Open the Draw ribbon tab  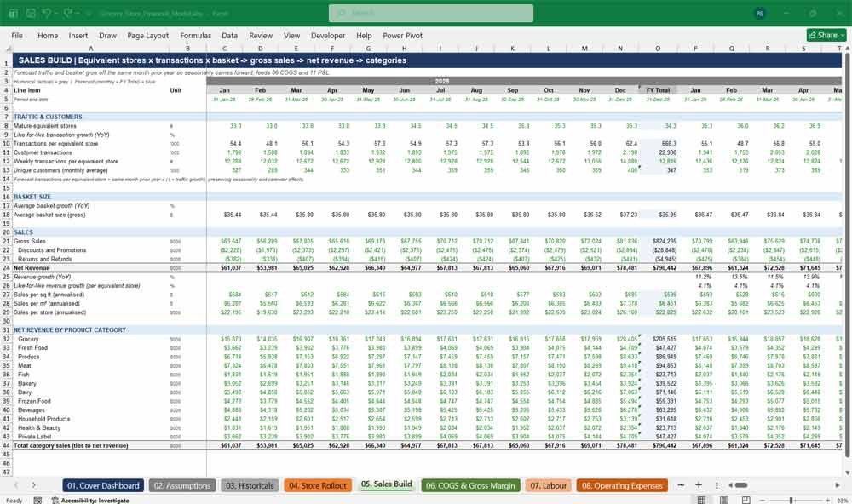107,35
